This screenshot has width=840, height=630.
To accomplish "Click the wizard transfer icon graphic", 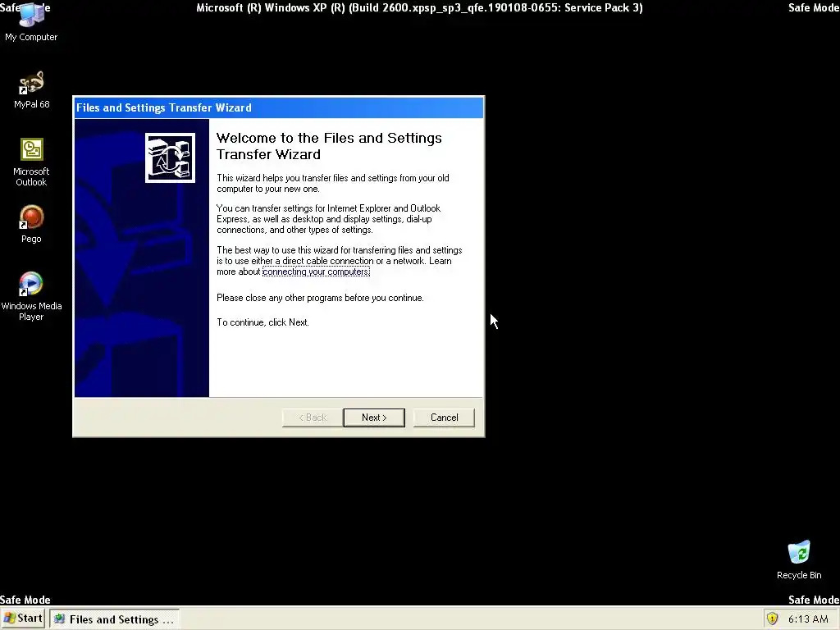I will pos(170,158).
